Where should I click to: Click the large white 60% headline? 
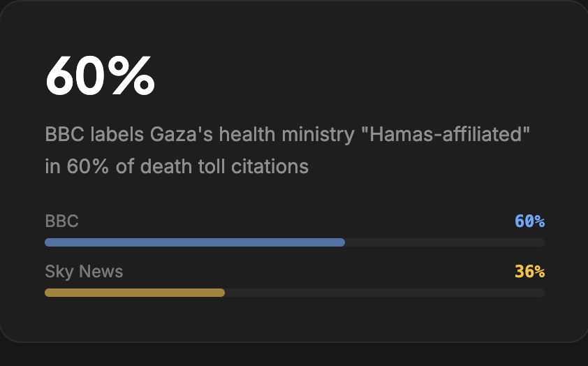tap(100, 75)
